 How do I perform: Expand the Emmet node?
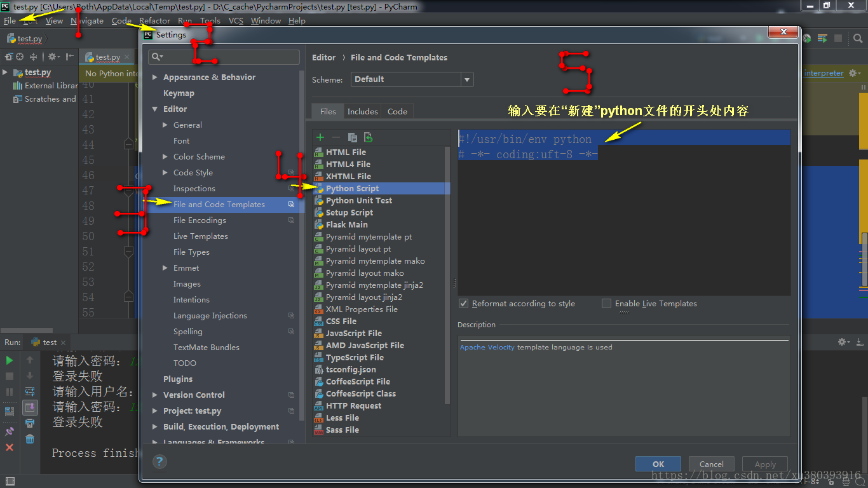tap(165, 268)
